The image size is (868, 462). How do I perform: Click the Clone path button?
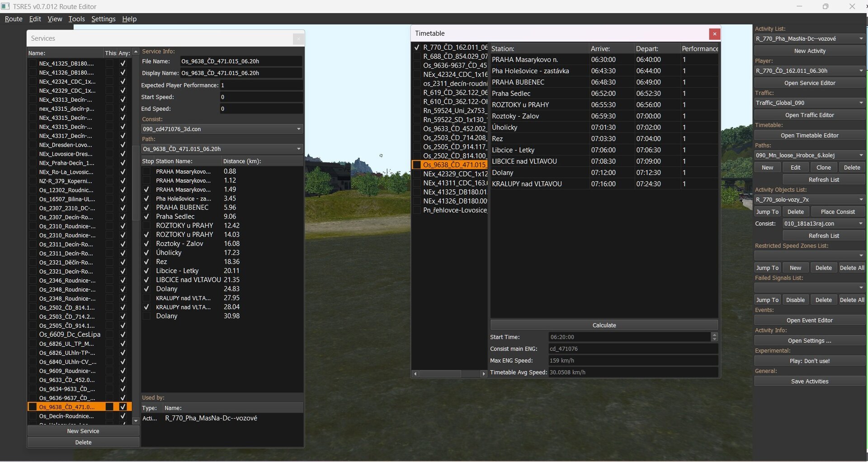point(823,168)
